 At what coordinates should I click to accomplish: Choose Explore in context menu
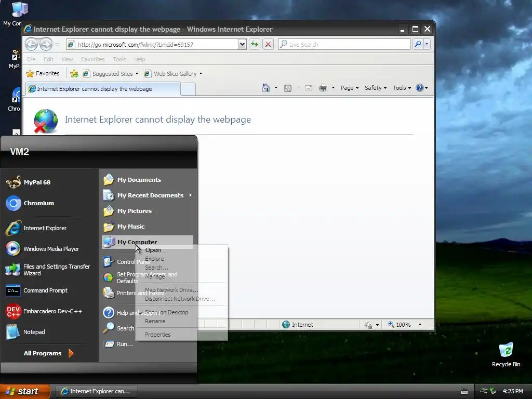(154, 259)
